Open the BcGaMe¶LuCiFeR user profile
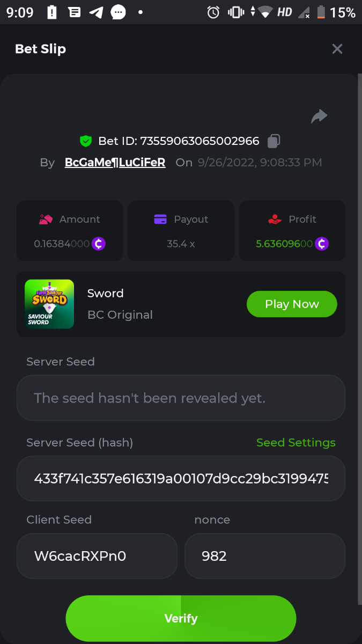362x644 pixels. (115, 163)
